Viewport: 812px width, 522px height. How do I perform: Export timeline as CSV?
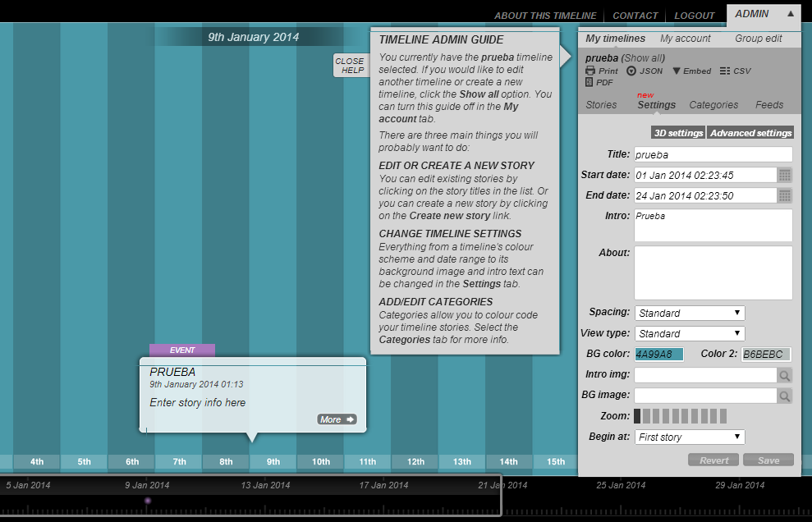coord(735,71)
